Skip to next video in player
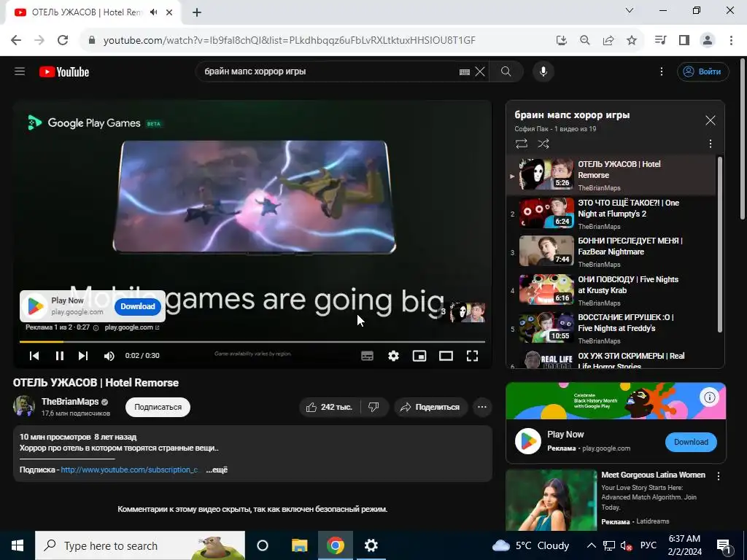Screen dimensions: 747x560 (83, 356)
